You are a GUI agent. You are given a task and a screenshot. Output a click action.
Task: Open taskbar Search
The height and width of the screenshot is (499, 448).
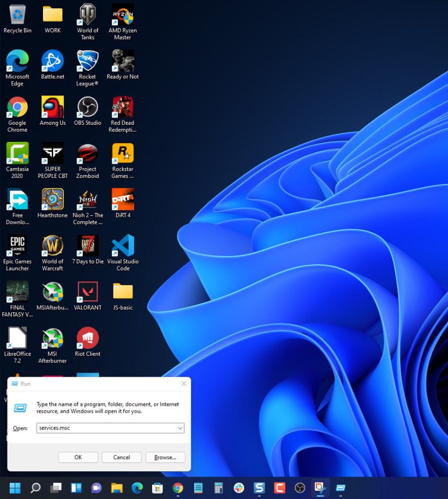pos(36,488)
